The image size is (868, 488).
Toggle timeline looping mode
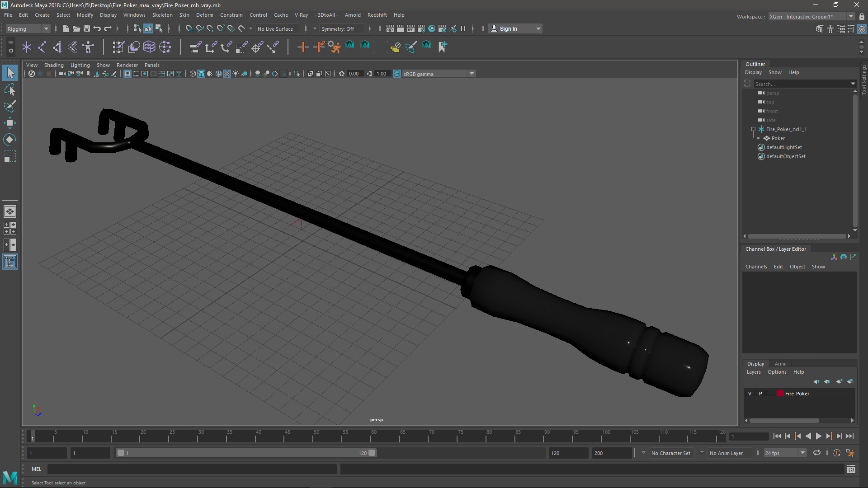point(817,453)
